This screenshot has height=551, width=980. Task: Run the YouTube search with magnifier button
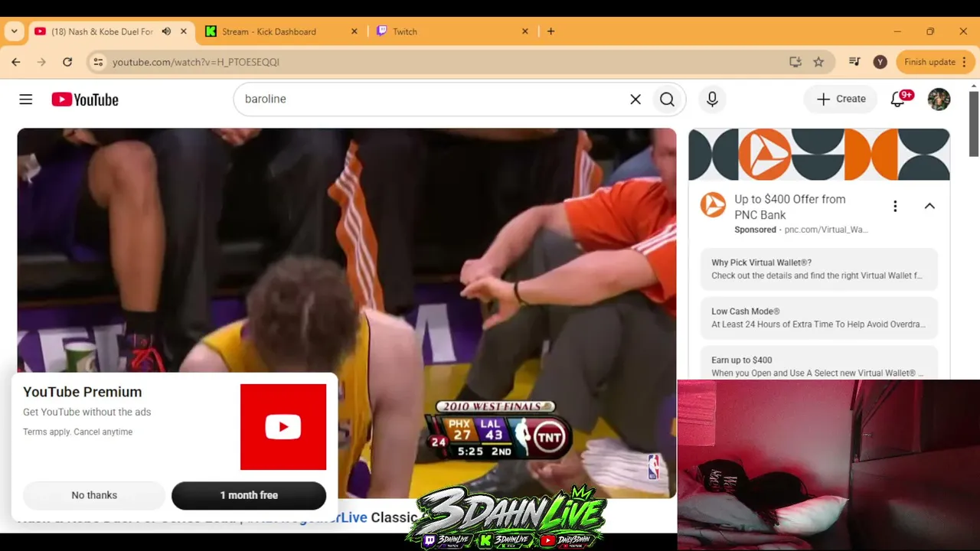pos(667,99)
